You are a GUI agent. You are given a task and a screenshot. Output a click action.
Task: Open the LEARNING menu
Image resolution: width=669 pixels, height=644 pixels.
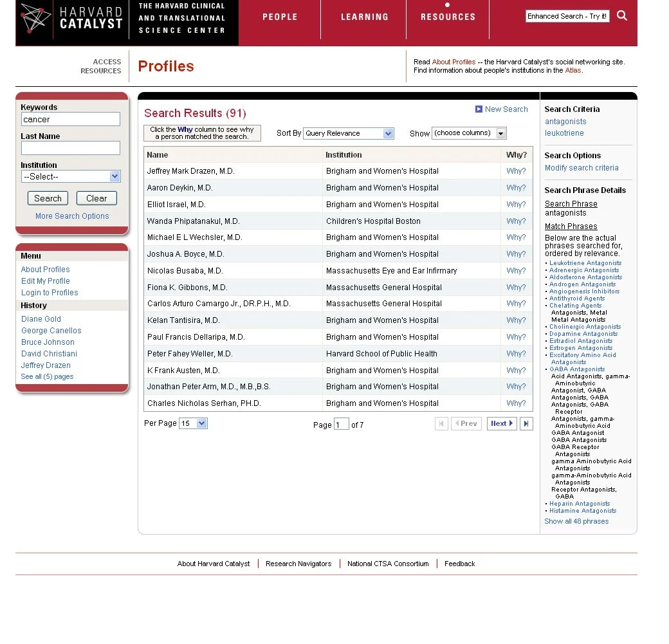pos(364,17)
